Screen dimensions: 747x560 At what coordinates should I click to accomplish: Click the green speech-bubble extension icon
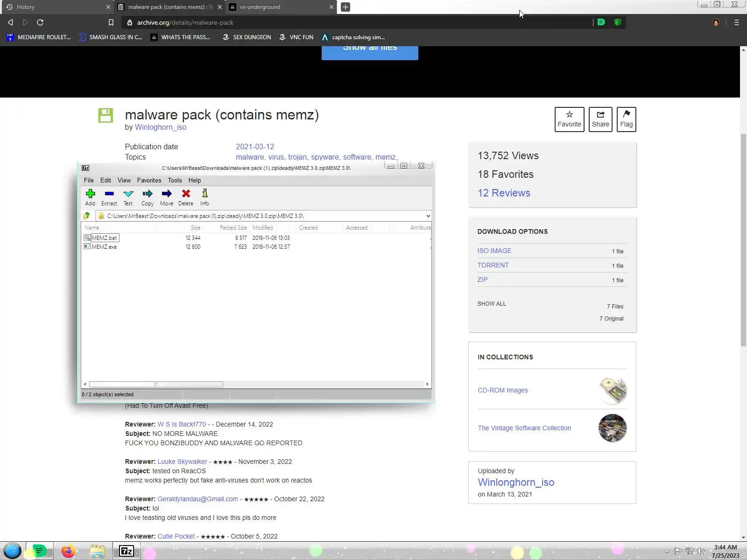click(x=601, y=22)
